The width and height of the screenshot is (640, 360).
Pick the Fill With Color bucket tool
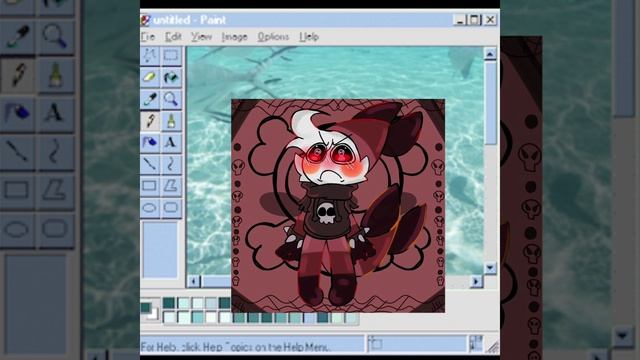(x=171, y=77)
